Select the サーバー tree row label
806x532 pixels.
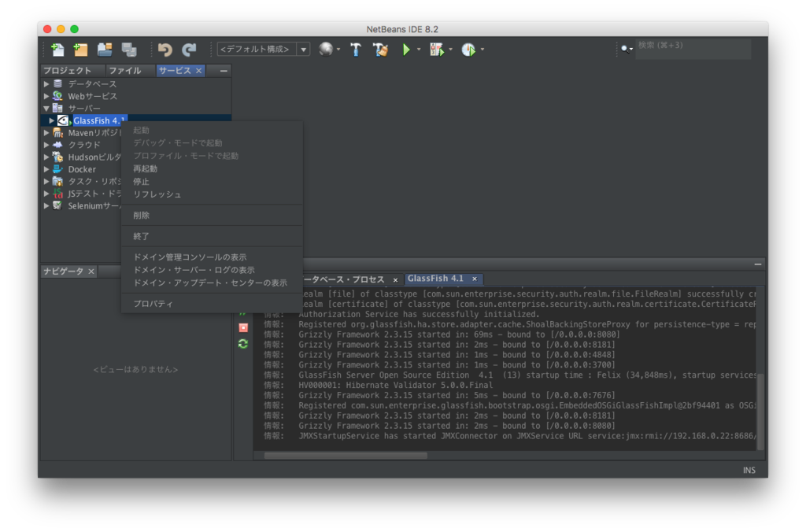tap(84, 109)
